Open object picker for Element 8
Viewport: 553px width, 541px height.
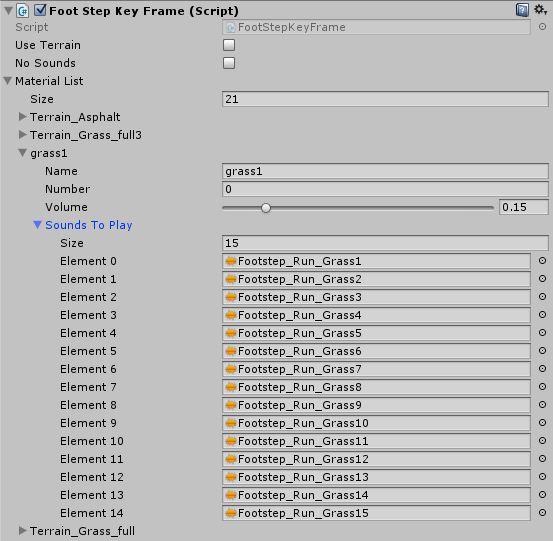[542, 405]
